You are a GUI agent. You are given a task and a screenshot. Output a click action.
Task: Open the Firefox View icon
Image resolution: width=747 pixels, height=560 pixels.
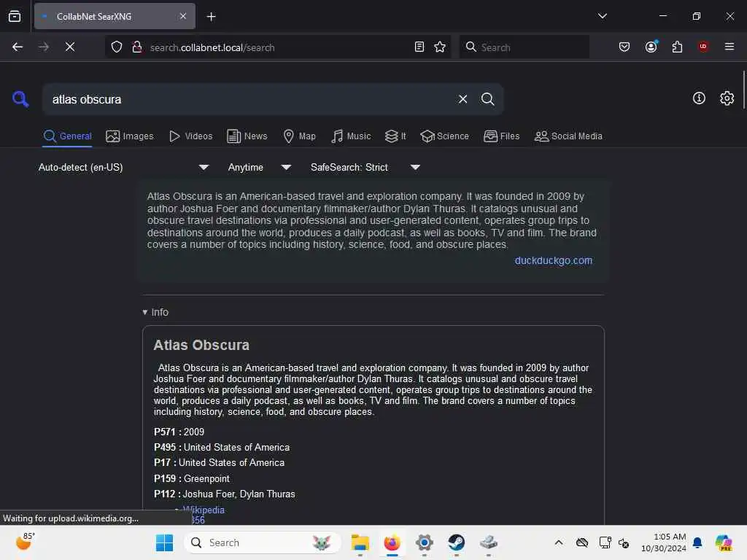pyautogui.click(x=15, y=16)
